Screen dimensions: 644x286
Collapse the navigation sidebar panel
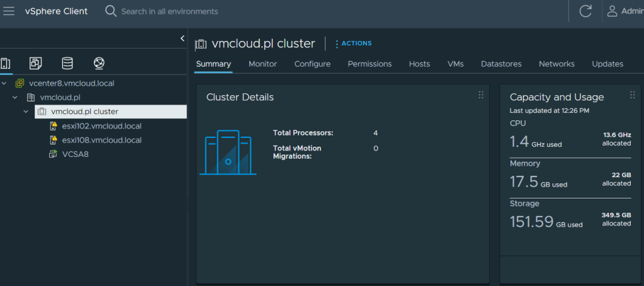click(182, 38)
